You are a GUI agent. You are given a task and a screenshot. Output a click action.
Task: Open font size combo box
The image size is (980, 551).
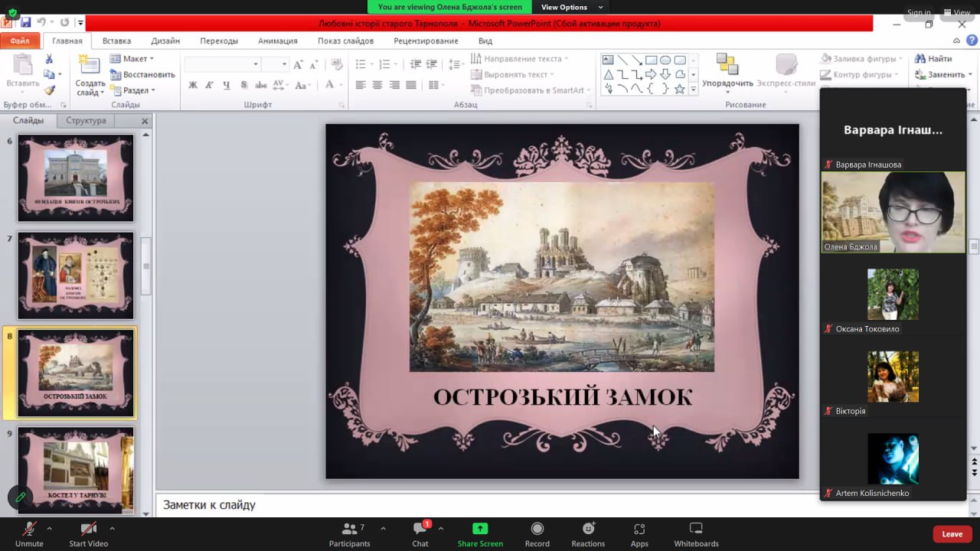pyautogui.click(x=275, y=64)
